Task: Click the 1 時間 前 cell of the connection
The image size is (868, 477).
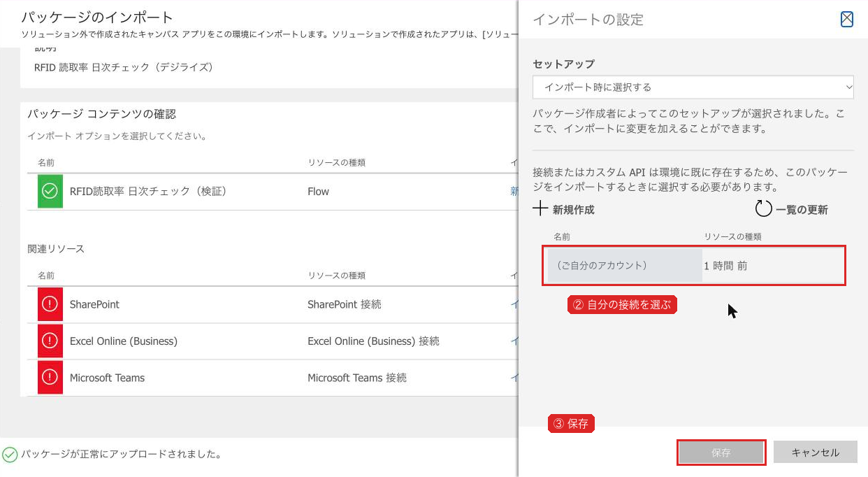Action: pos(725,266)
